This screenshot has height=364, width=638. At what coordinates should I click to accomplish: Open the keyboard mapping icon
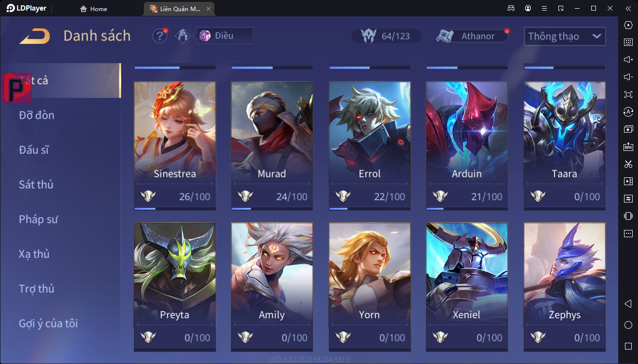pos(628,42)
